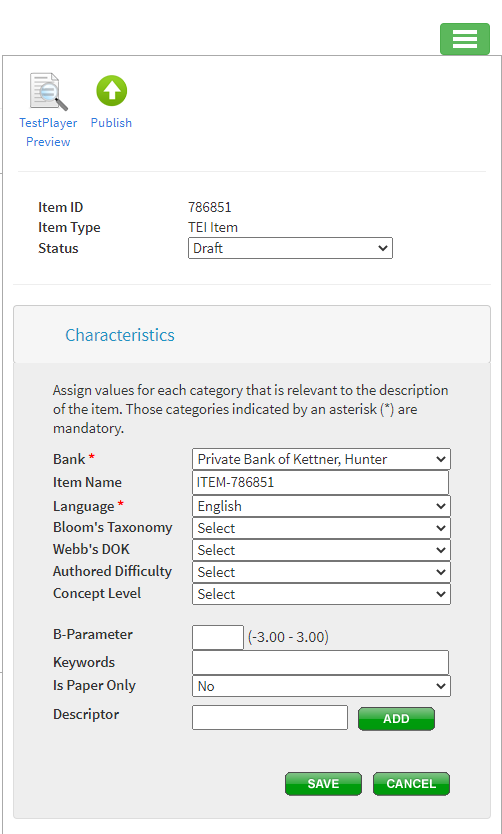The width and height of the screenshot is (502, 834).
Task: Open the TestPlayer Preview link
Action: pos(48,132)
